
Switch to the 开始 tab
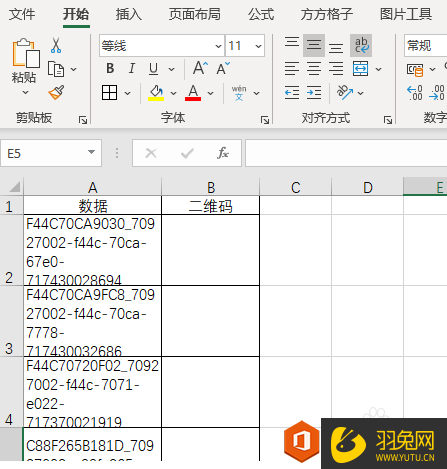coord(76,14)
